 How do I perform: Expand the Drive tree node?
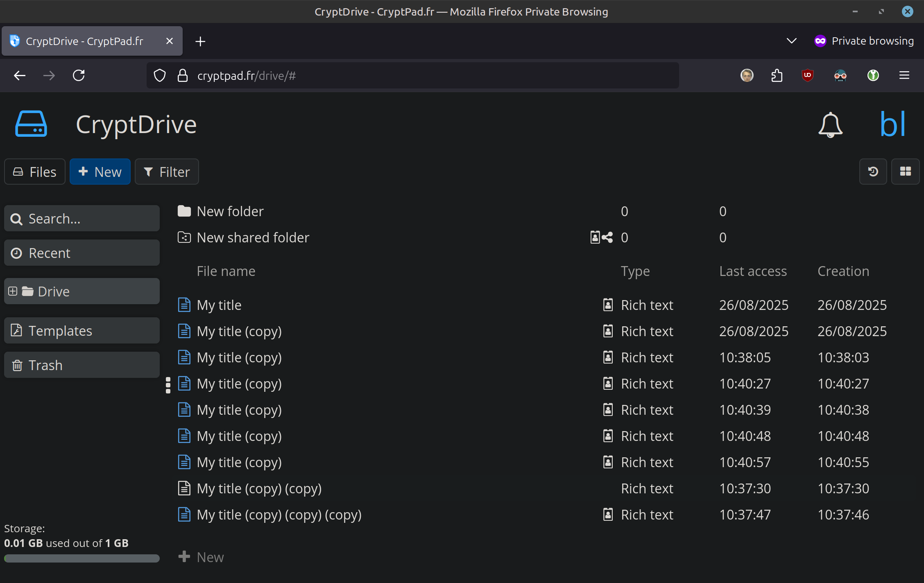click(13, 291)
